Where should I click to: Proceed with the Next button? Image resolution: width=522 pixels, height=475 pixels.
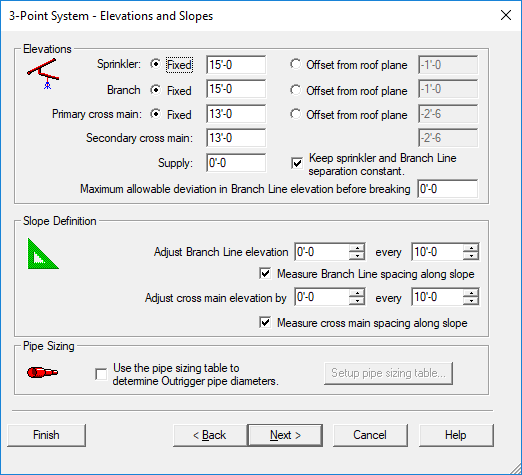coord(285,435)
